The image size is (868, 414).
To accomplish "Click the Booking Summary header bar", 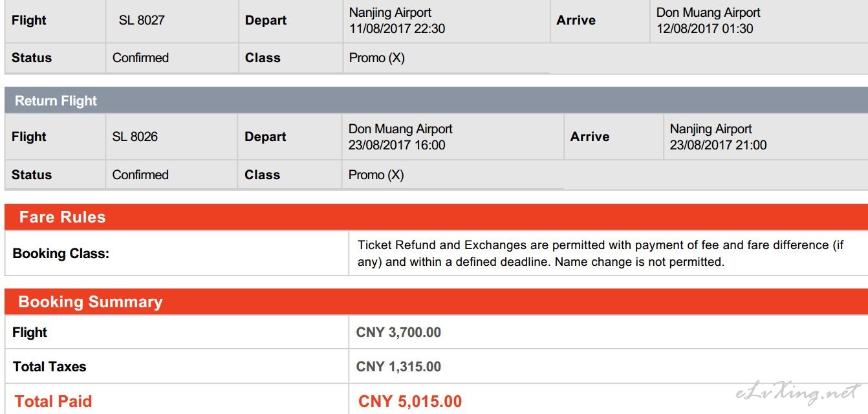I will click(x=436, y=301).
